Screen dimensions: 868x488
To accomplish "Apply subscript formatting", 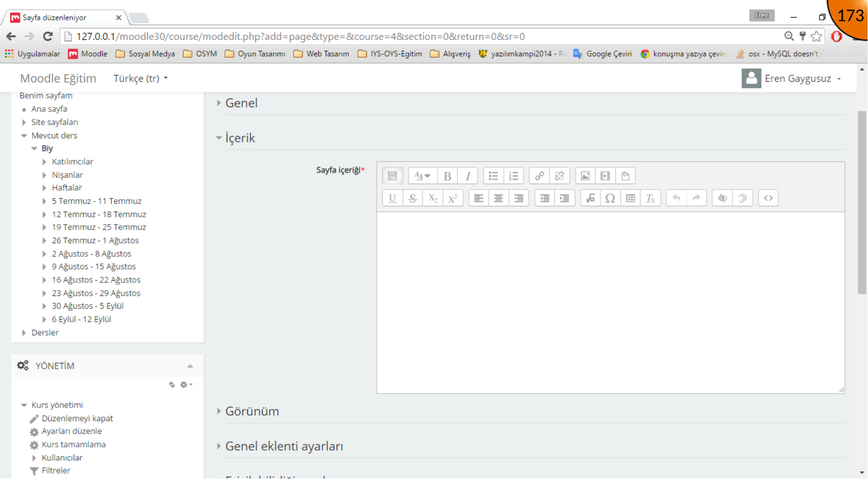I will (433, 198).
